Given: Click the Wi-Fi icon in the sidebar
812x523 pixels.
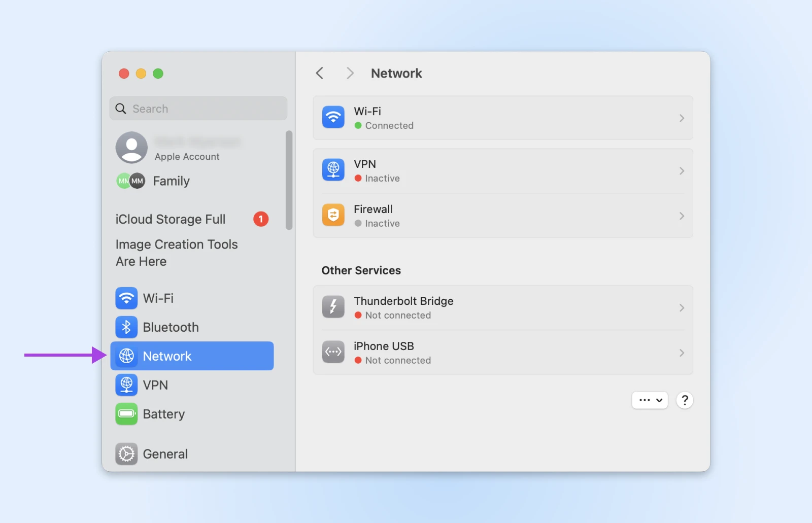Looking at the screenshot, I should (x=126, y=298).
